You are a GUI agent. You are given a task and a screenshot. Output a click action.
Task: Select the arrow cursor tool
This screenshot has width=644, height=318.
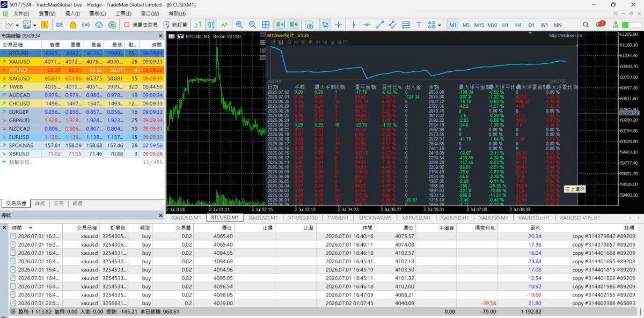325,25
